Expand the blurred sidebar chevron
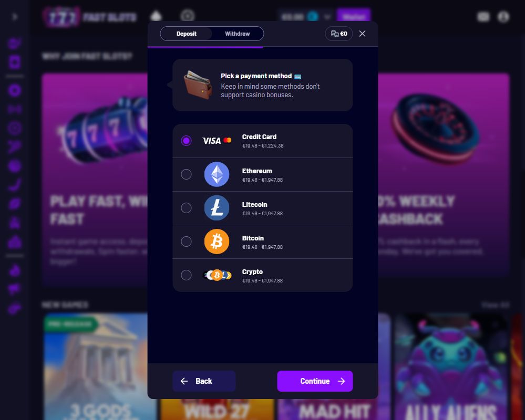This screenshot has height=420, width=525. point(15,16)
